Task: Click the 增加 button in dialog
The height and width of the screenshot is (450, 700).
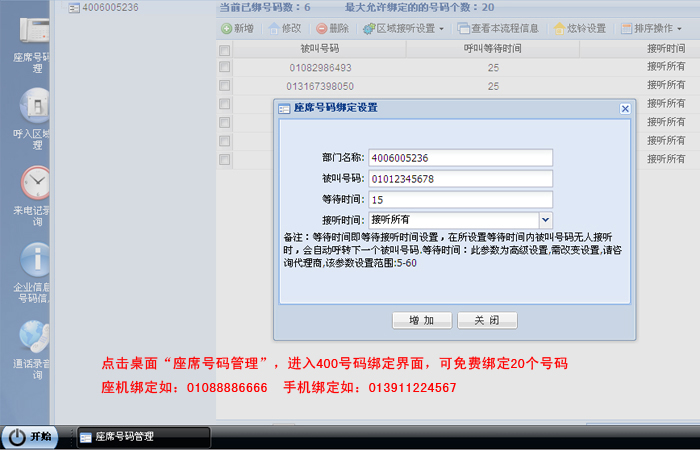Action: 422,320
